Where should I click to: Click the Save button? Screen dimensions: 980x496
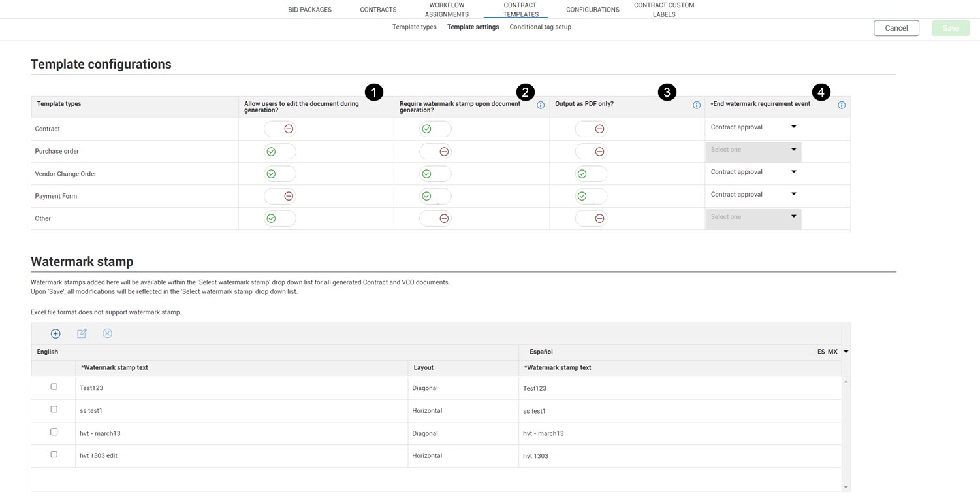(951, 28)
